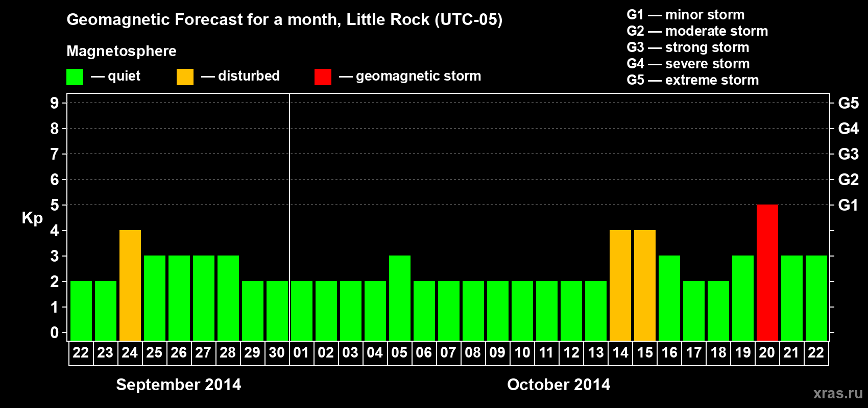Click the red geomagnetic storm legend swatch
Image resolution: width=868 pixels, height=408 pixels.
323,77
